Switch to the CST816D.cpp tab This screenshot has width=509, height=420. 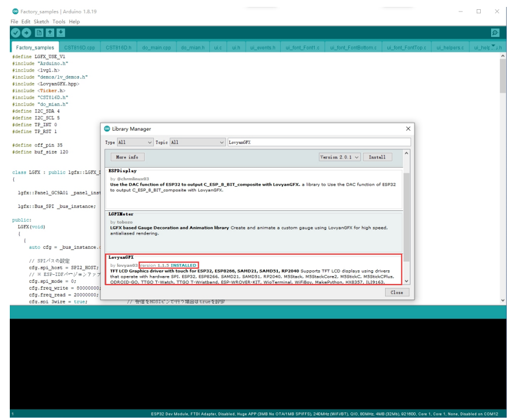pos(80,47)
